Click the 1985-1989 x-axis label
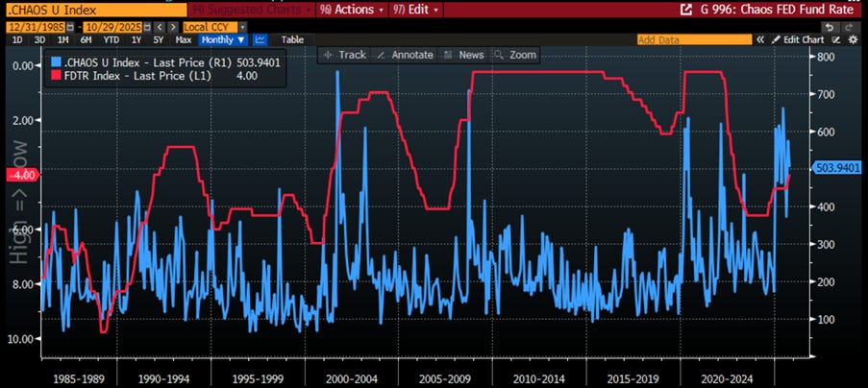The height and width of the screenshot is (388, 868). tap(78, 379)
